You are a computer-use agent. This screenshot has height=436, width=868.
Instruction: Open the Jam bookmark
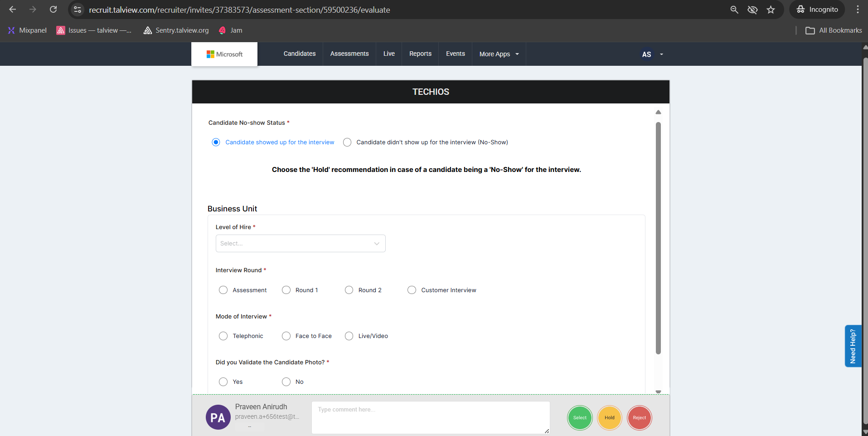[x=231, y=30]
